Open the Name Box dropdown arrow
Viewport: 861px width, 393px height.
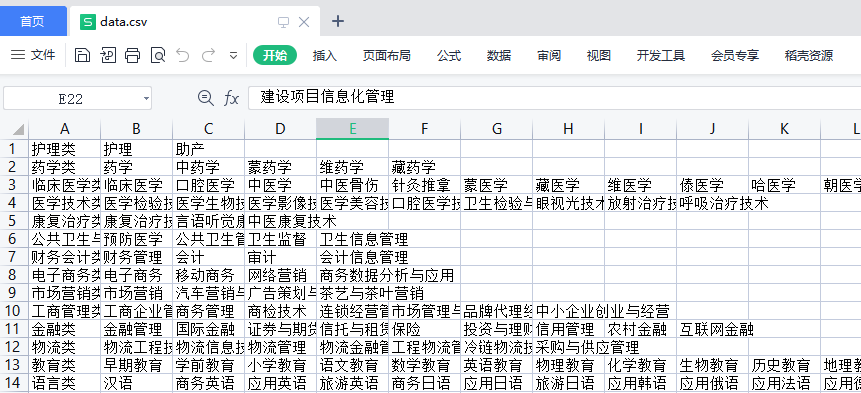pos(146,99)
